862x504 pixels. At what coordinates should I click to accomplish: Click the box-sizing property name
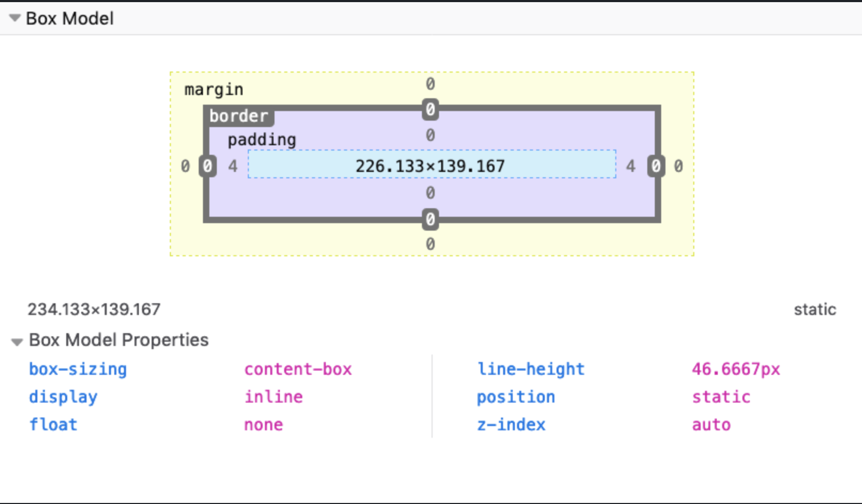(78, 369)
